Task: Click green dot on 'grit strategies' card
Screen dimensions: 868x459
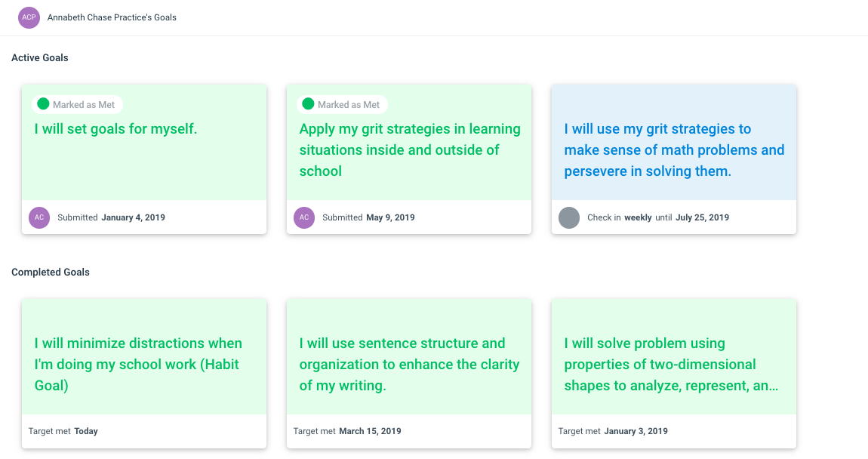Action: (309, 104)
